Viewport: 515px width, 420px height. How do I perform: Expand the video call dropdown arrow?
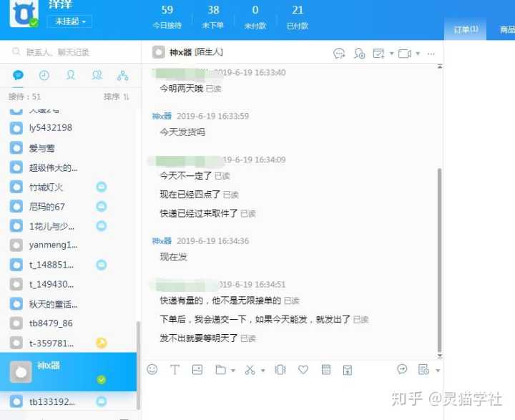[x=418, y=54]
